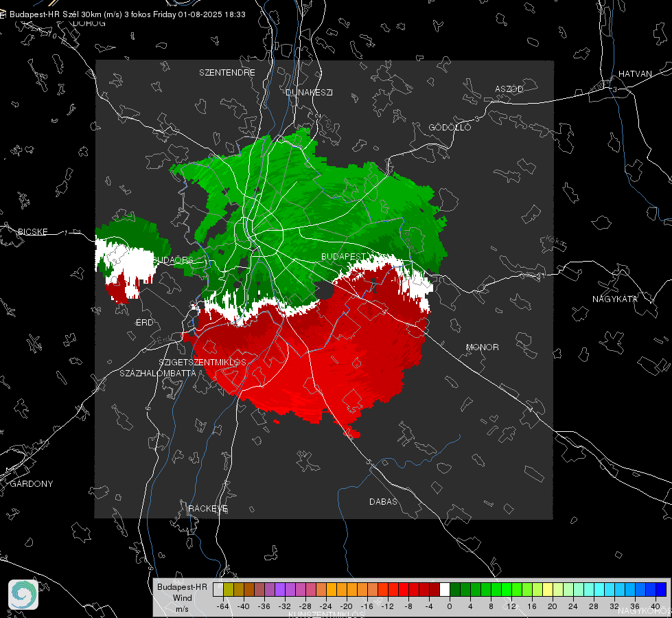Click the 'Wind' legend label
This screenshot has width=672, height=618.
pos(182,598)
